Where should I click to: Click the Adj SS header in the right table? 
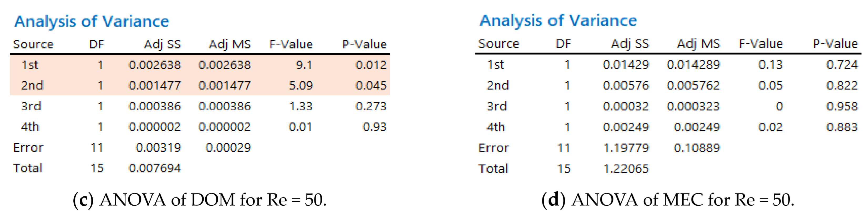click(x=630, y=44)
